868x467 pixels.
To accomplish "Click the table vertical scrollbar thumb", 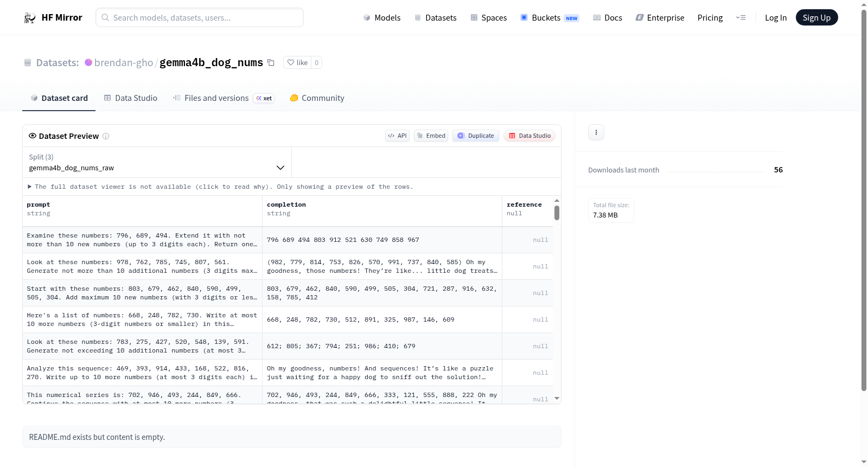I will 557,213.
